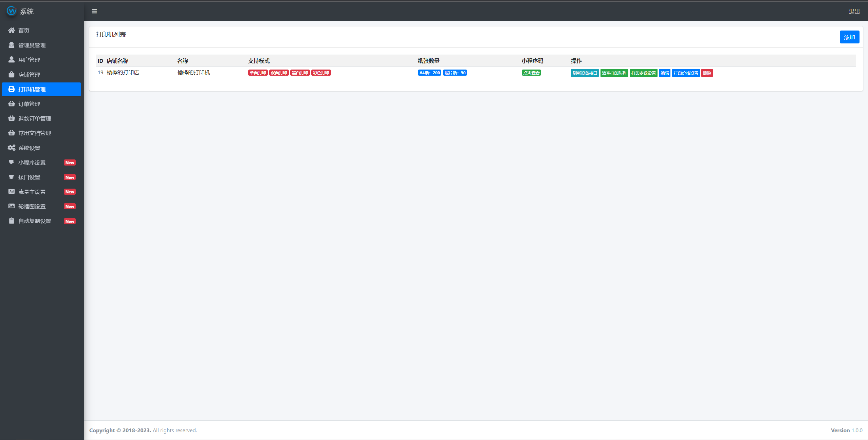This screenshot has width=868, height=440.
Task: Click the ID cell 19
Action: pos(100,72)
